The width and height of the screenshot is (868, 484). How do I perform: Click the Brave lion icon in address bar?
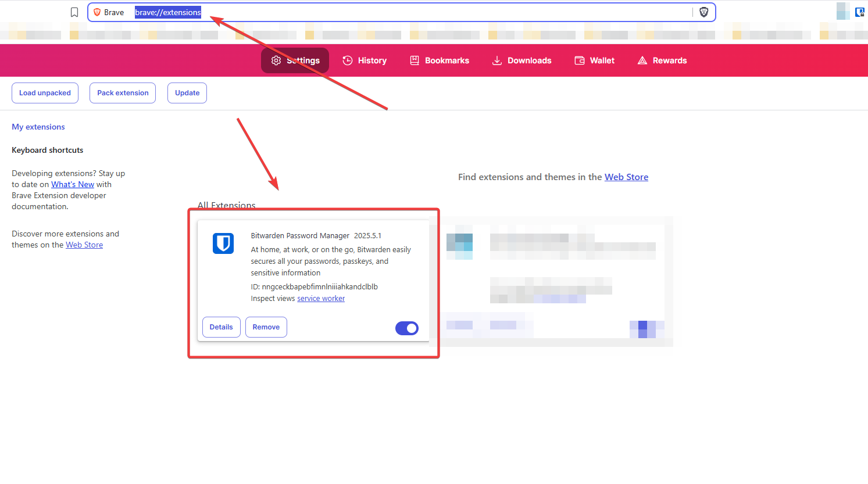97,12
